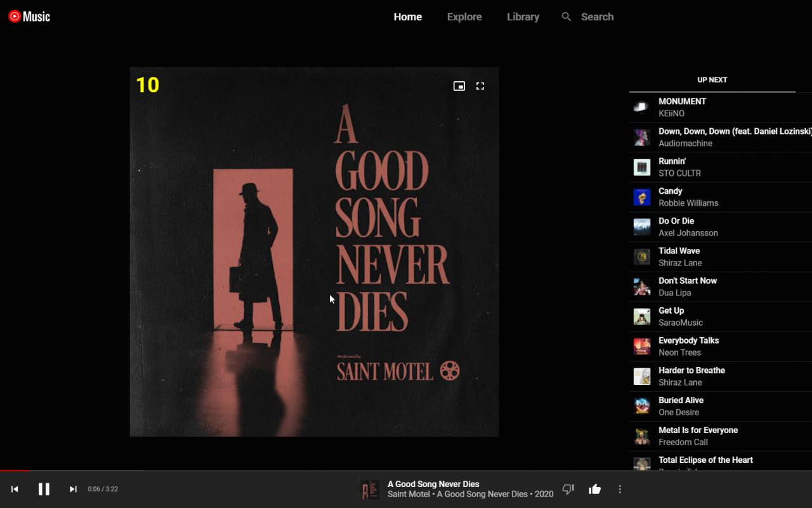Play MONUMENT by KEiiNO from queue
The image size is (812, 508).
click(x=721, y=107)
